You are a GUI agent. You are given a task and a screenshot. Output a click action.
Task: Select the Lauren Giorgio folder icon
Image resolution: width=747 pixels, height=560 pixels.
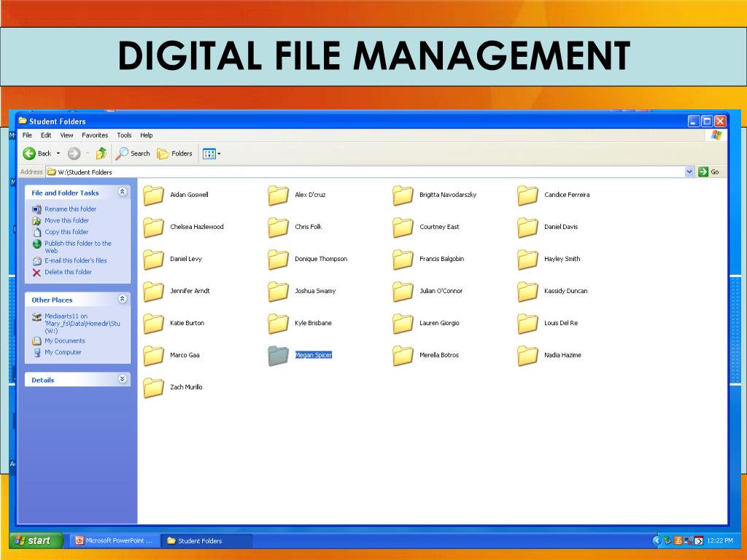403,323
